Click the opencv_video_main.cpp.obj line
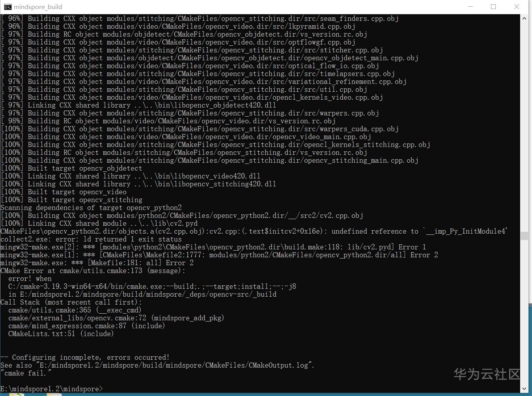This screenshot has width=532, height=396. click(186, 137)
